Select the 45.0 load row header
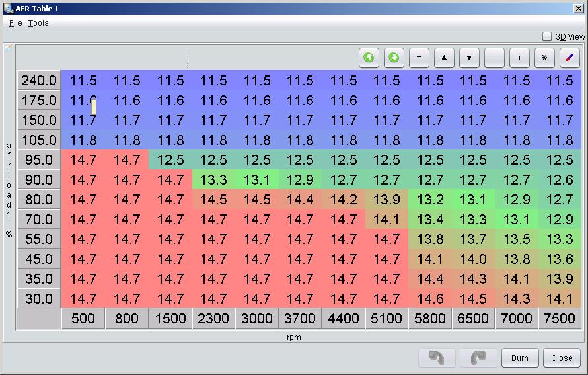 39,259
